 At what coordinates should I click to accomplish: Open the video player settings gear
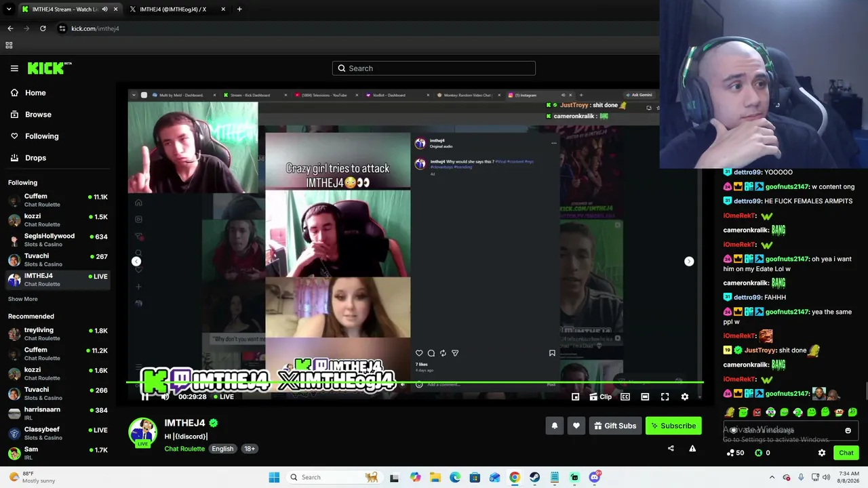tap(685, 396)
